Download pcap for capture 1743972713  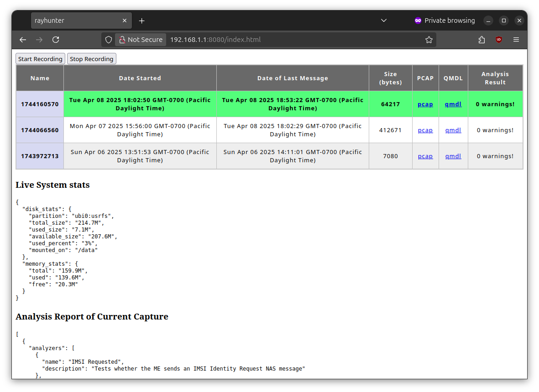(425, 156)
